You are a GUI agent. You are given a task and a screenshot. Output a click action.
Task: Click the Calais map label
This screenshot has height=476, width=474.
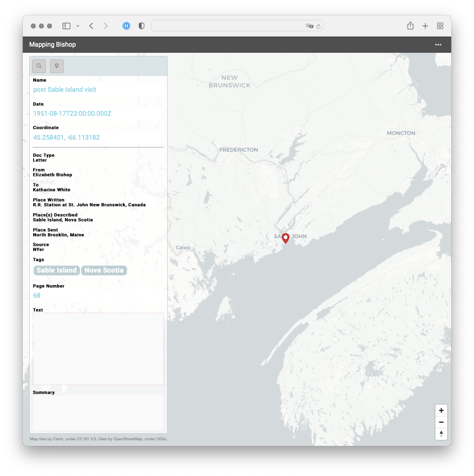click(183, 247)
